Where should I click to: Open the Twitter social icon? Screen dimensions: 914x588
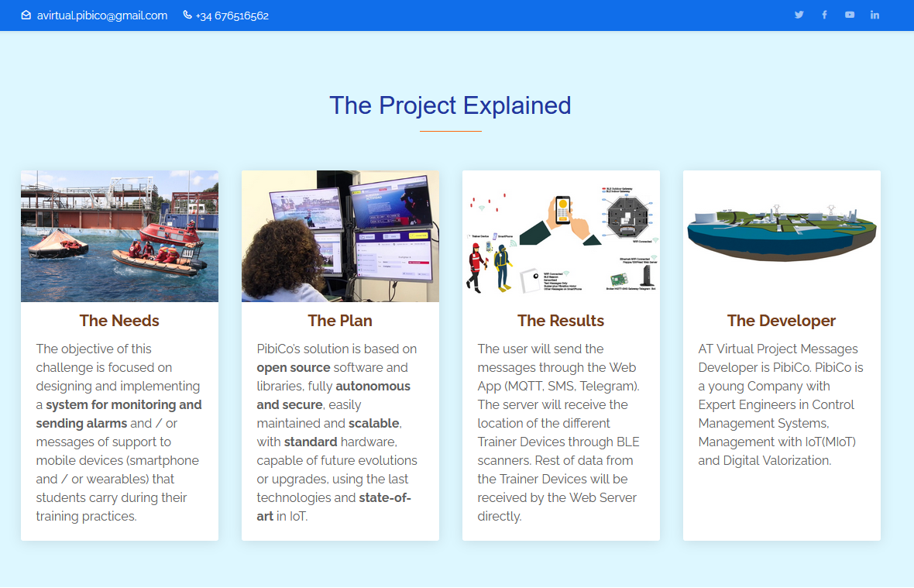pos(799,15)
